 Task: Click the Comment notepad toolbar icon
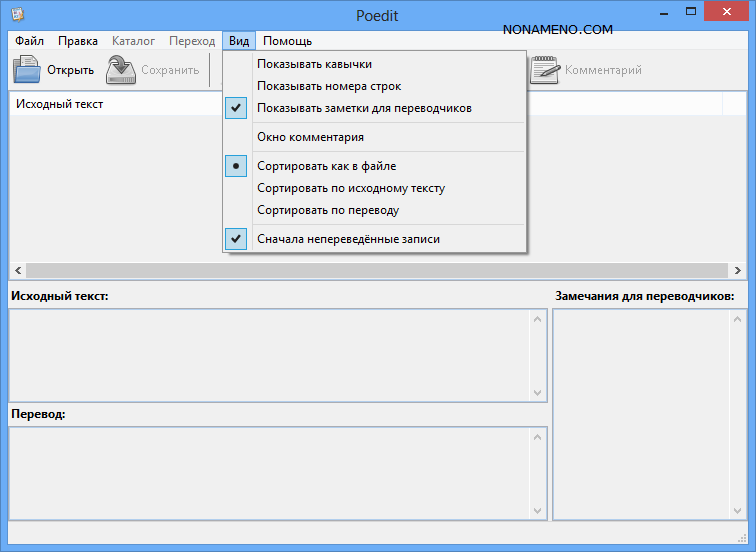545,70
